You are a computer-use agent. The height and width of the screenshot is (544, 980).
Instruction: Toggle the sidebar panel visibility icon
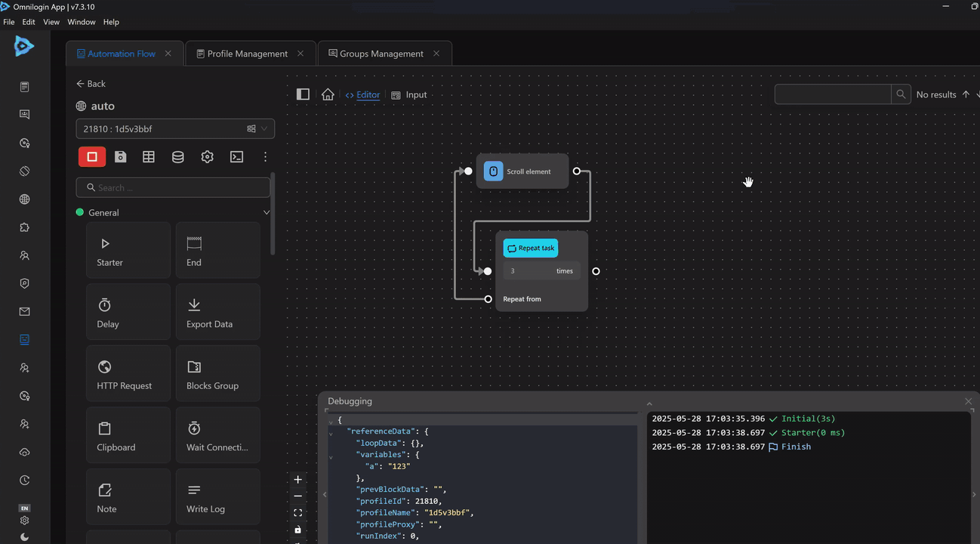pos(303,94)
